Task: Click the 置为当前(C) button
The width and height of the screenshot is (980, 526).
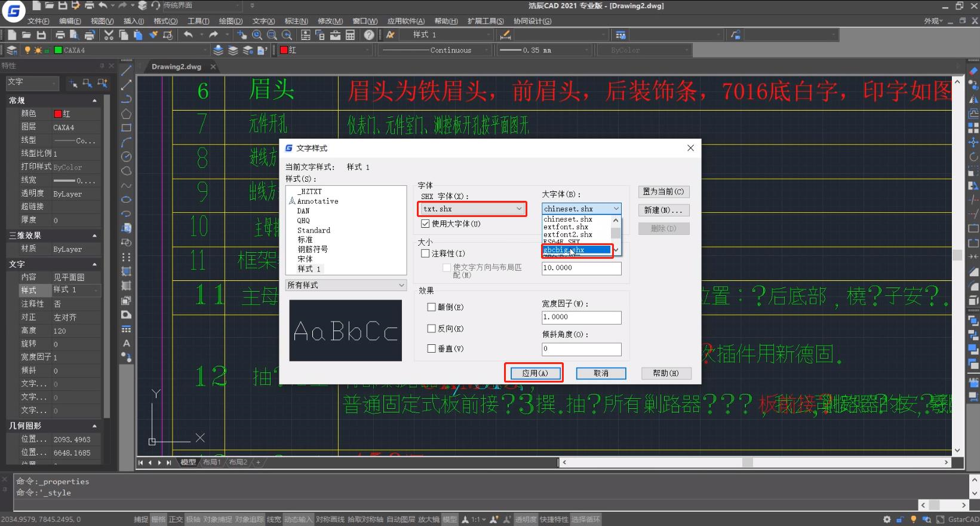Action: click(x=663, y=192)
